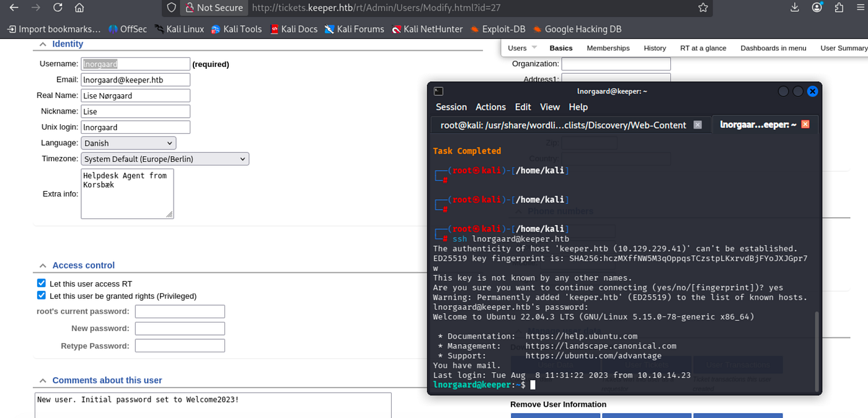Open the Timezone dropdown
This screenshot has width=868, height=418.
165,159
